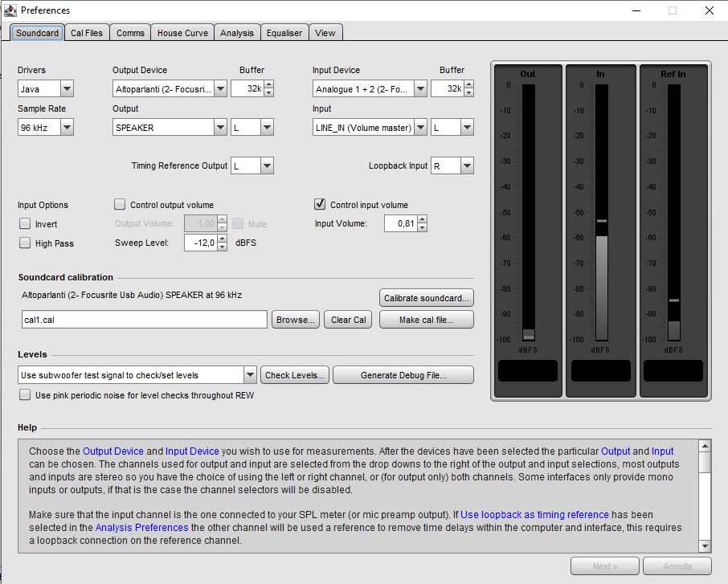The image size is (728, 584).
Task: Select the Soundcard tab
Action: (x=37, y=33)
